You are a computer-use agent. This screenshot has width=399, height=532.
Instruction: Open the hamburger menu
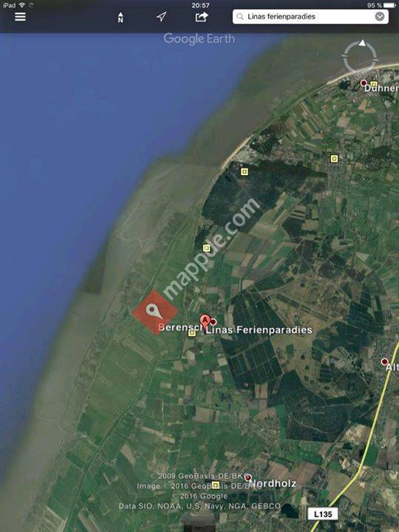20,16
